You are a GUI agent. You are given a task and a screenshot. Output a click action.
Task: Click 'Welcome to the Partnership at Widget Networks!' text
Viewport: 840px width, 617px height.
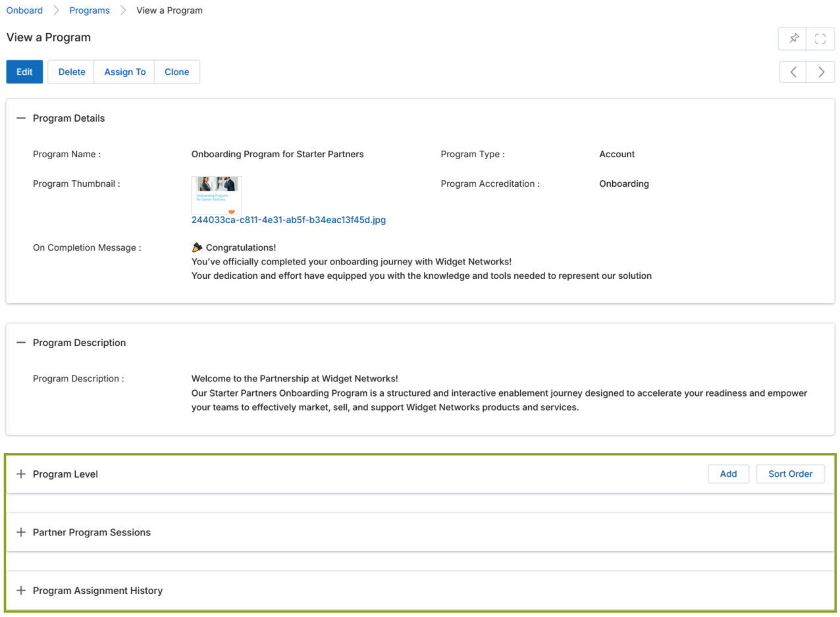(294, 378)
